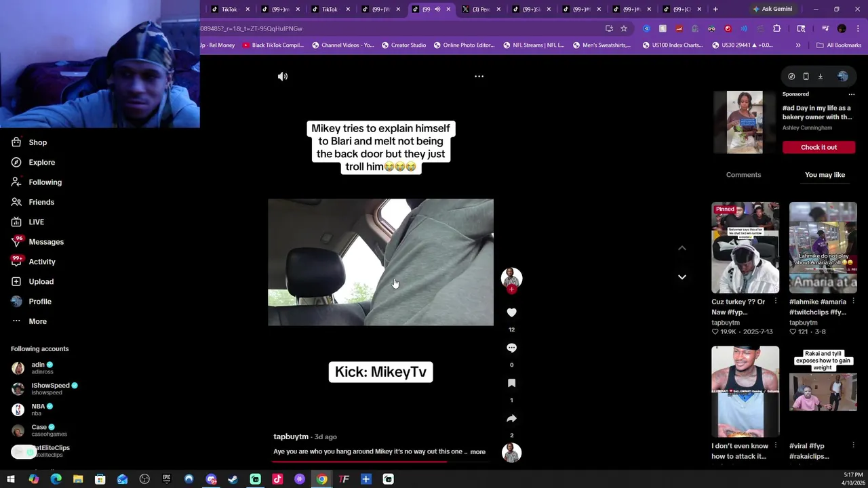The width and height of the screenshot is (868, 488).
Task: Open the All Bookmarks folder
Action: pos(839,45)
